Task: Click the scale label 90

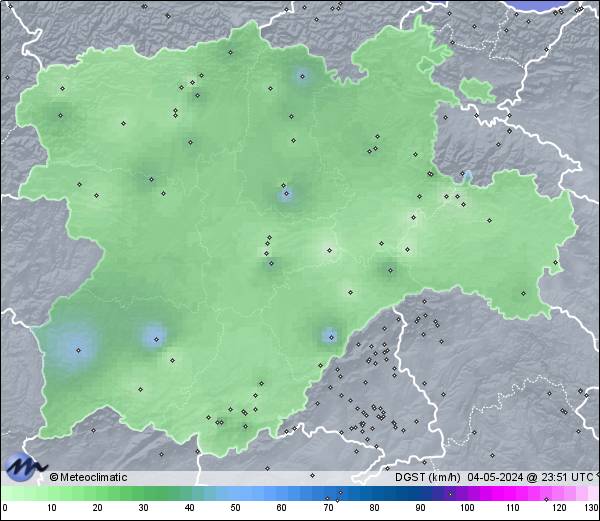Action: [x=421, y=508]
